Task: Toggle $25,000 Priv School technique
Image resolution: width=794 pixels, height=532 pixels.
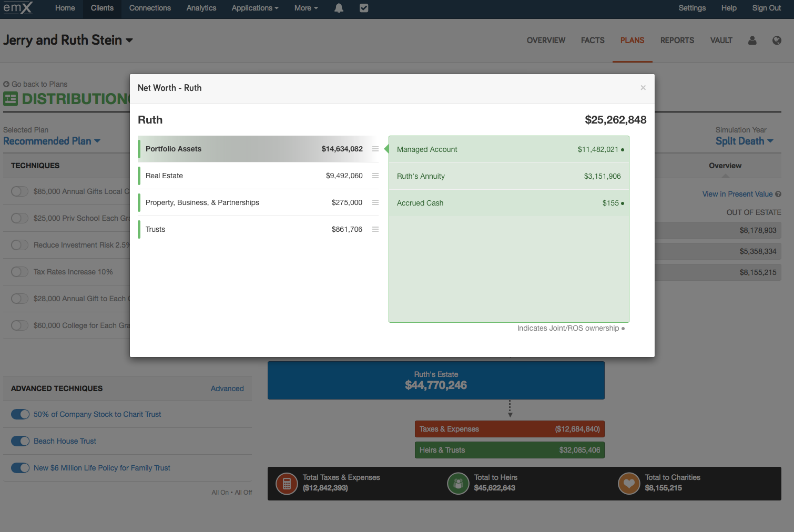Action: (x=20, y=218)
